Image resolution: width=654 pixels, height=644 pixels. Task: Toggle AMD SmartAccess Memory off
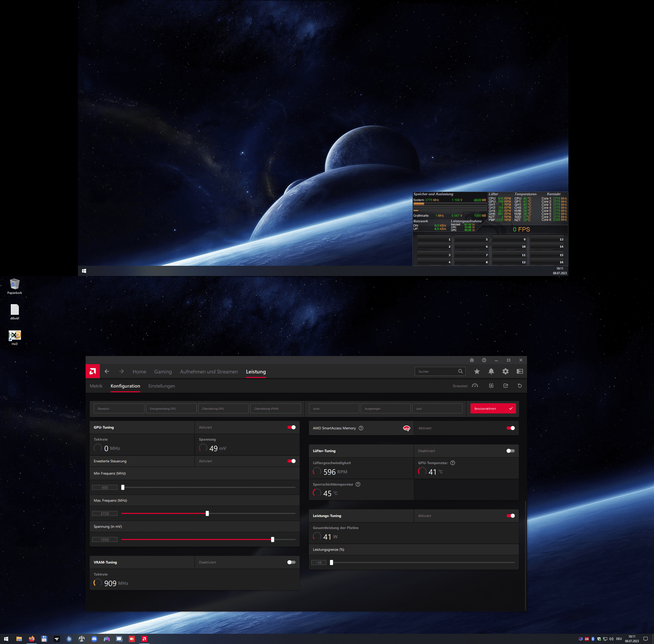click(x=511, y=428)
